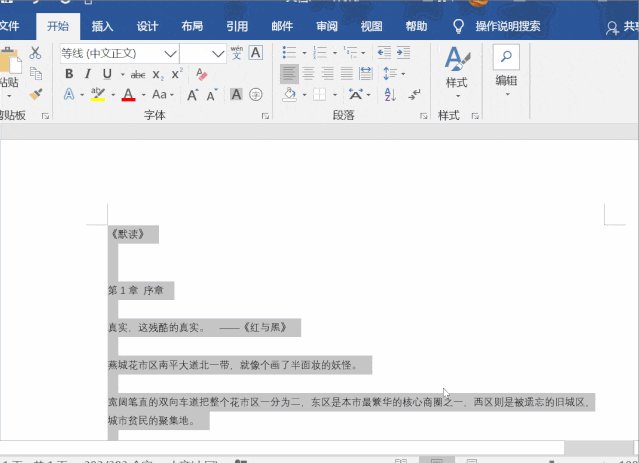Toggle superscript formatting
This screenshot has height=463, width=639.
[177, 74]
